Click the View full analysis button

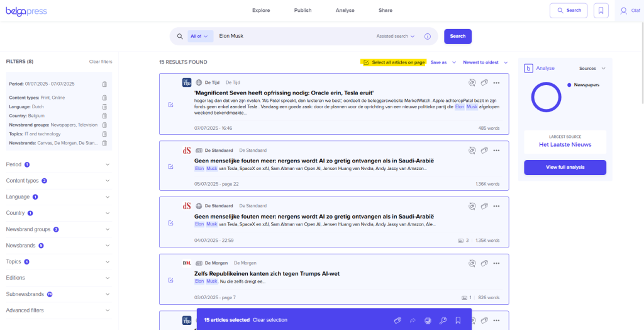[x=565, y=168]
